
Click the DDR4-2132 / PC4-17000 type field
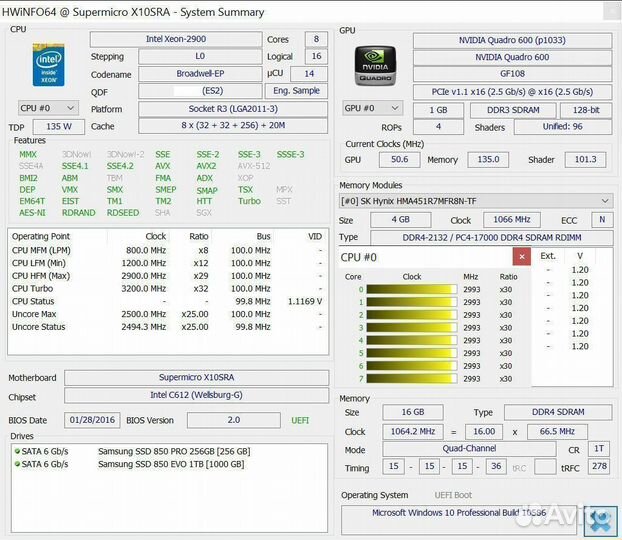coord(491,238)
